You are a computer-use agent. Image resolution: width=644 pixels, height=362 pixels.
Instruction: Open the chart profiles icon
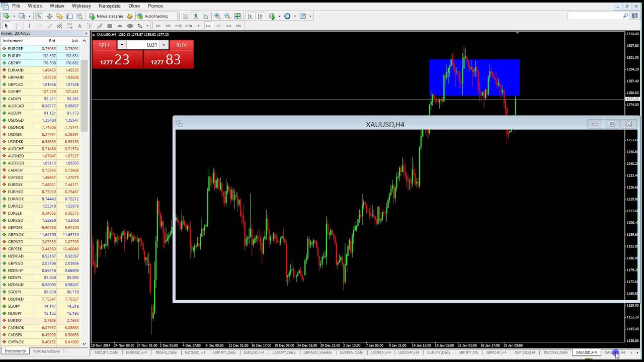(x=22, y=16)
